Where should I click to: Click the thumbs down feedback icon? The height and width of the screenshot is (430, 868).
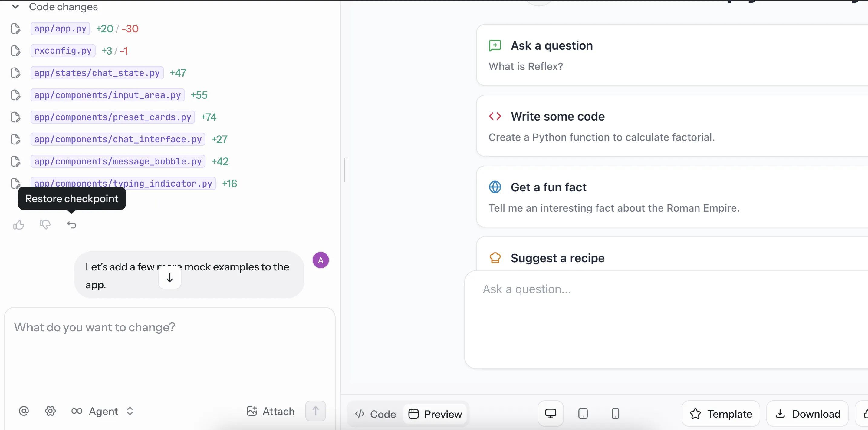[x=45, y=225]
